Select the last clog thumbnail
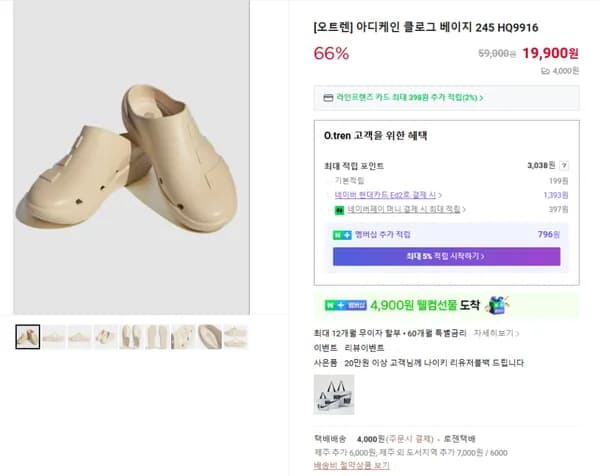 [x=236, y=337]
